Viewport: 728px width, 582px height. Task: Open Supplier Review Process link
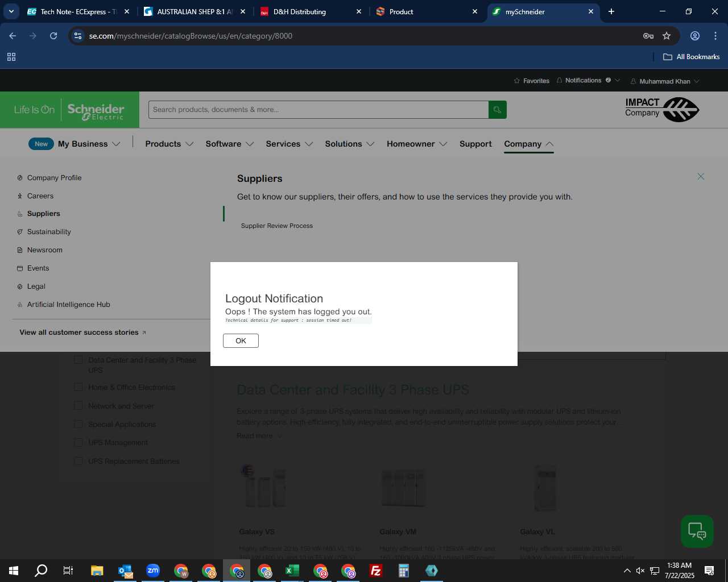tap(277, 226)
